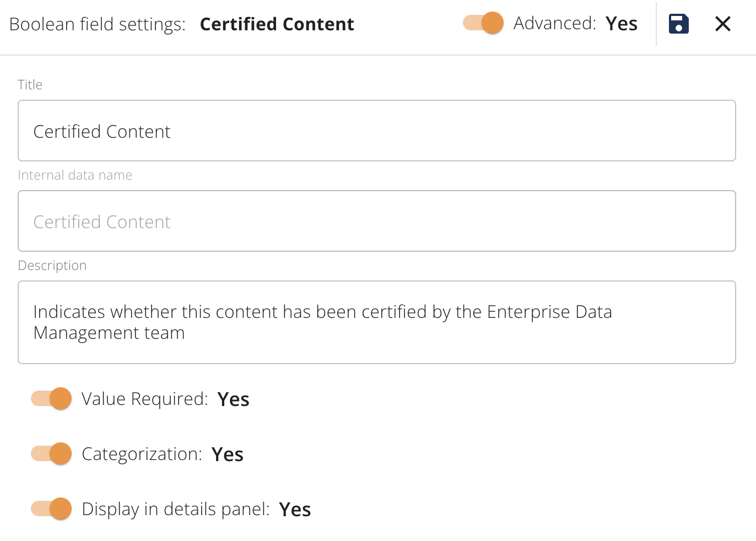
Task: Click into the Title input field
Action: click(377, 131)
